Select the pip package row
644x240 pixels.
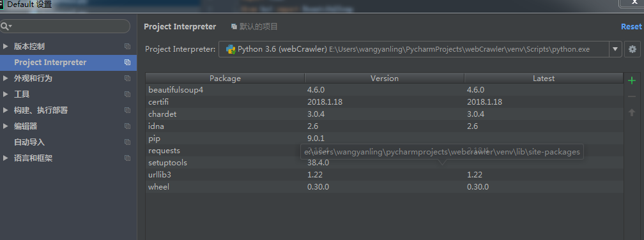point(385,139)
